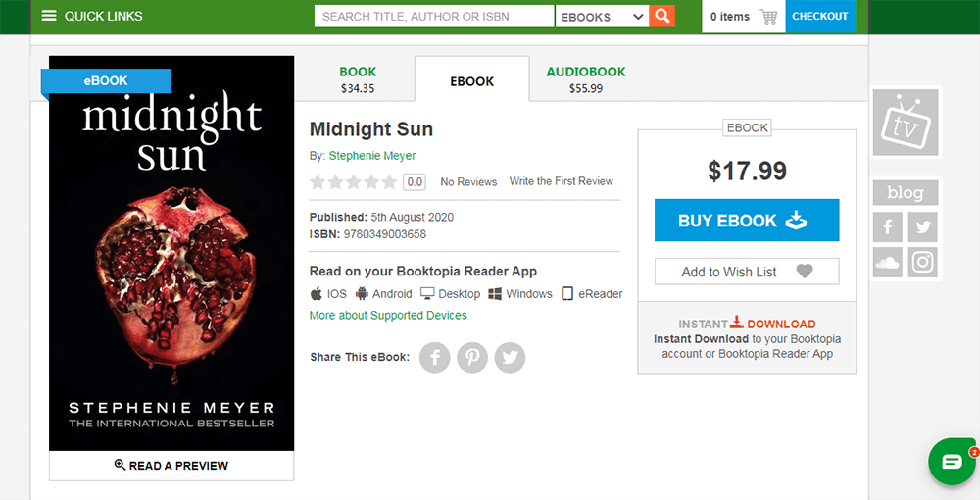The height and width of the screenshot is (500, 980).
Task: Add book to Wish List
Action: [x=747, y=272]
